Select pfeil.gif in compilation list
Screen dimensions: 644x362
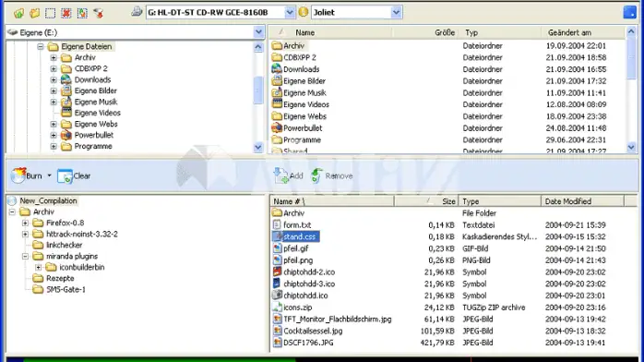tap(296, 248)
